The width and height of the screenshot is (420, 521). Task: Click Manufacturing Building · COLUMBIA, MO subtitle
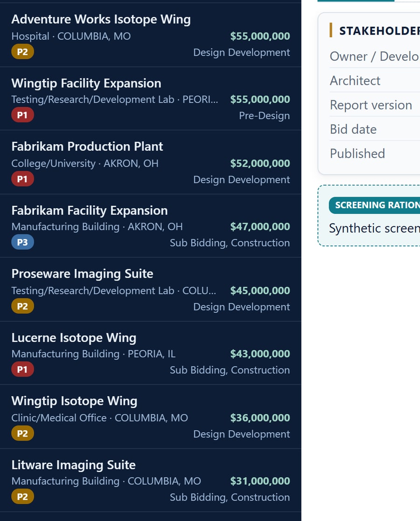coord(106,481)
